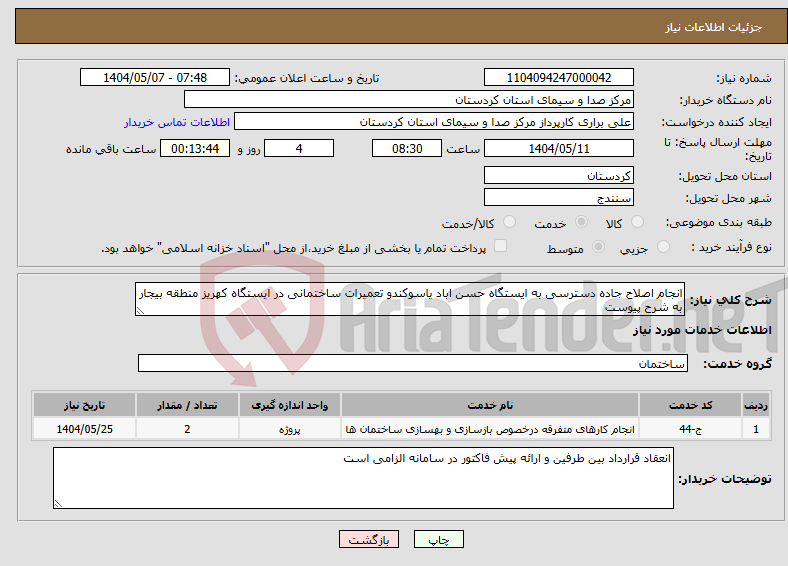The image size is (788, 566).
Task: Click the طبقه بندی موضوعی label
Action: click(719, 222)
